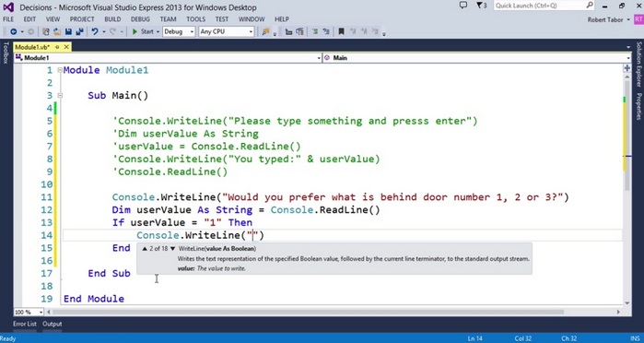
Task: Show previous WriteLine overload in tooltip
Action: 145,249
